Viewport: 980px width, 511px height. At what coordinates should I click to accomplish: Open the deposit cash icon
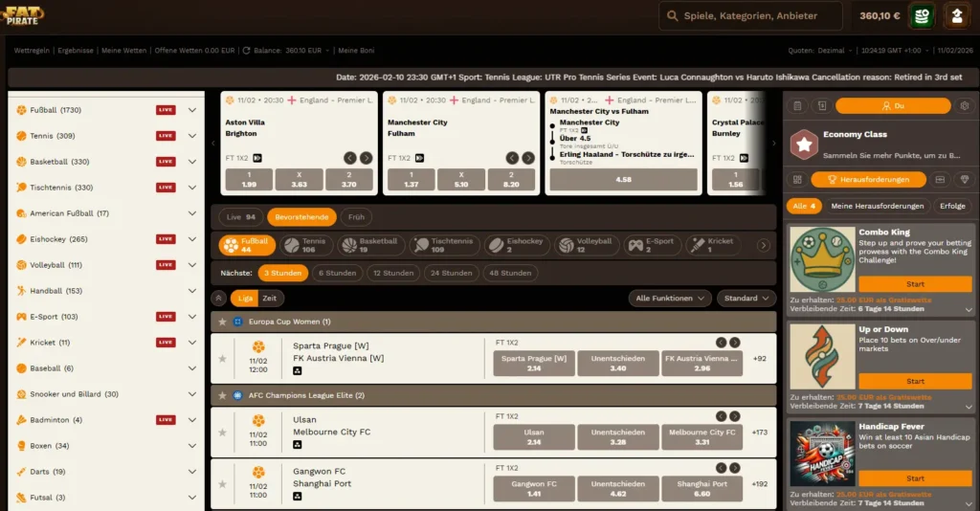click(x=922, y=16)
